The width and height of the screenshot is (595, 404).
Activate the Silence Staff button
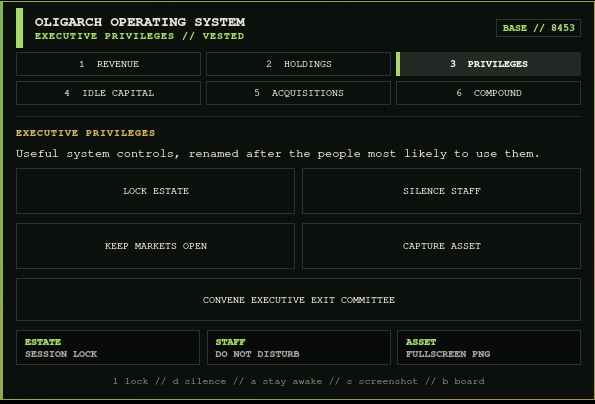[441, 191]
